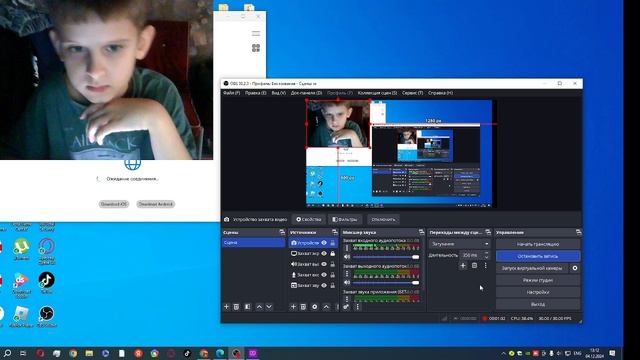Open advanced audio properties gears icon
640x360 pixels.
coord(346,307)
